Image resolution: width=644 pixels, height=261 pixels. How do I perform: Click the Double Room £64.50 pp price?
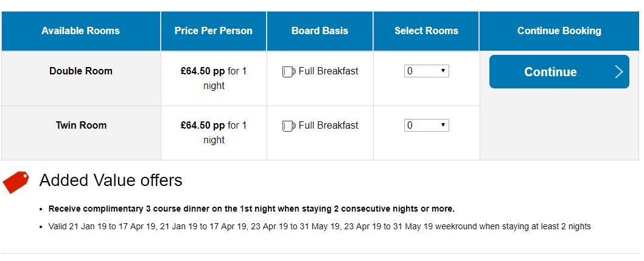pyautogui.click(x=203, y=71)
